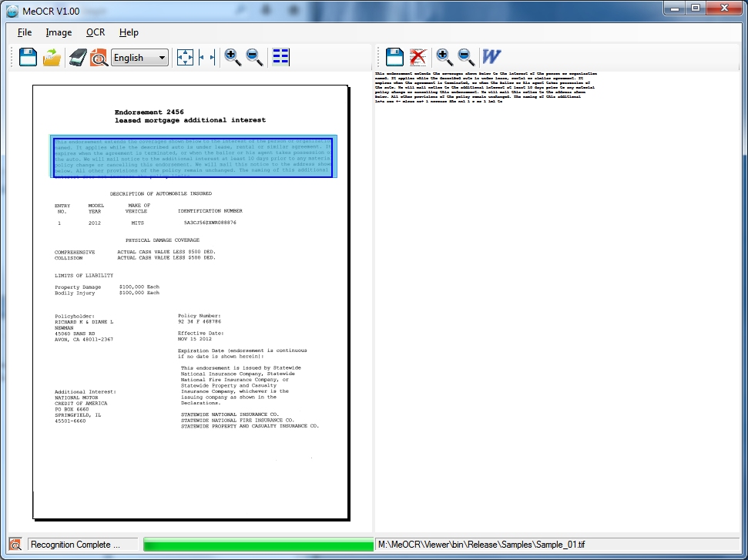Click the blue column layout icon
This screenshot has height=560, width=748.
coord(280,57)
